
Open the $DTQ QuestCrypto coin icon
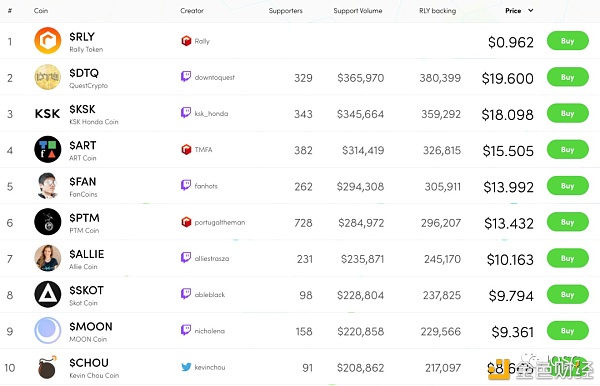tap(47, 77)
